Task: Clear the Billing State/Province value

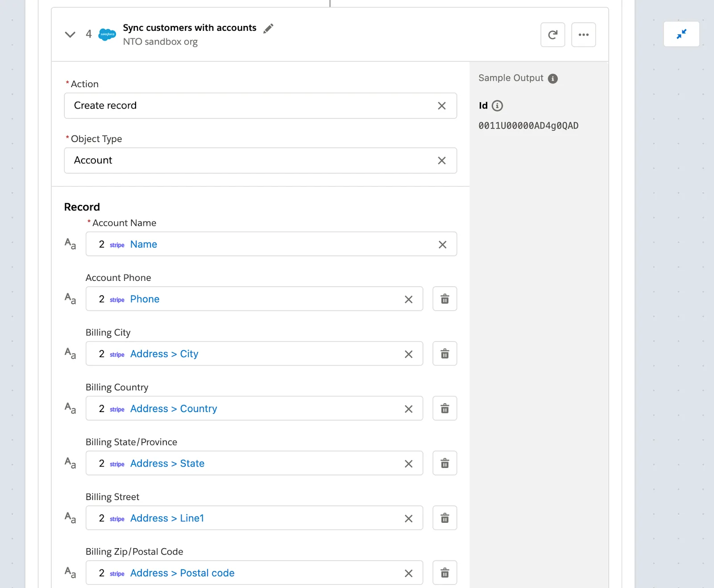Action: [x=408, y=463]
